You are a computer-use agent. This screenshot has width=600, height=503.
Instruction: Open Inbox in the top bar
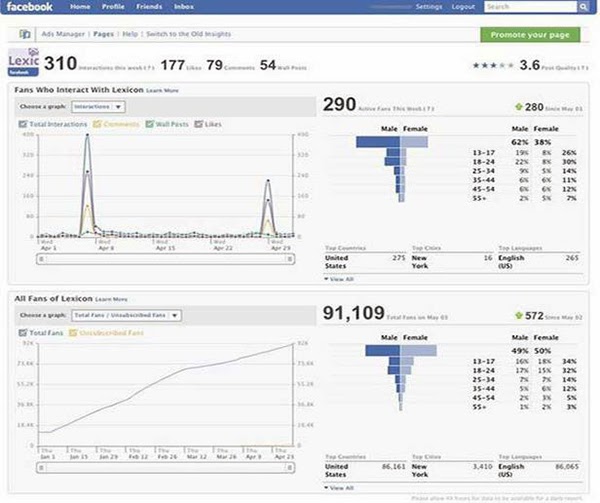coord(184,7)
